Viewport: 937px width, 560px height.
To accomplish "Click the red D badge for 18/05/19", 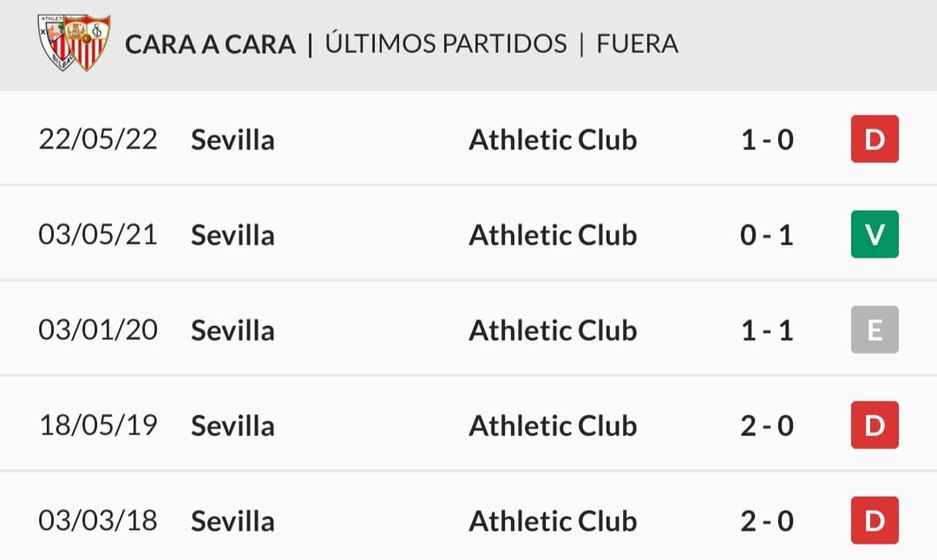I will coord(875,425).
